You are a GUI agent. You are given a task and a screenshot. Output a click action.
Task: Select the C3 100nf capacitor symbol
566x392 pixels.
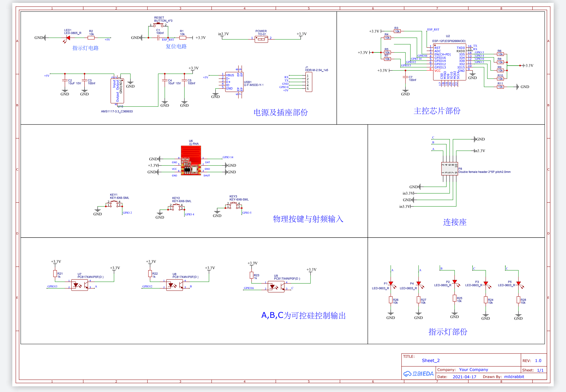tap(84, 80)
